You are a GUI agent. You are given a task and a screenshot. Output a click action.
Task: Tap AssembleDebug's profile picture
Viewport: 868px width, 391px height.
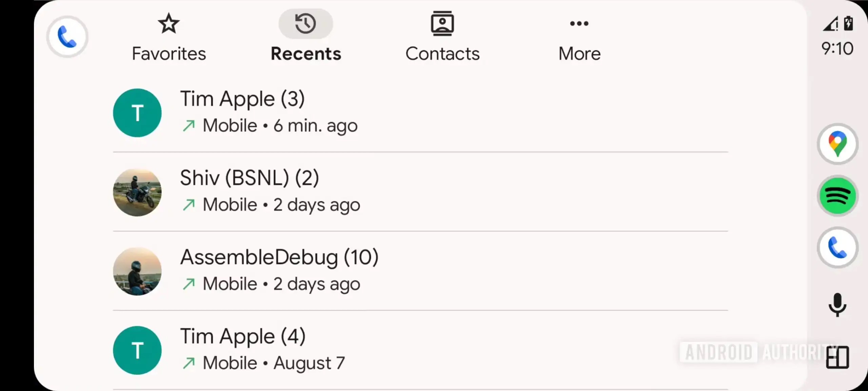click(137, 271)
